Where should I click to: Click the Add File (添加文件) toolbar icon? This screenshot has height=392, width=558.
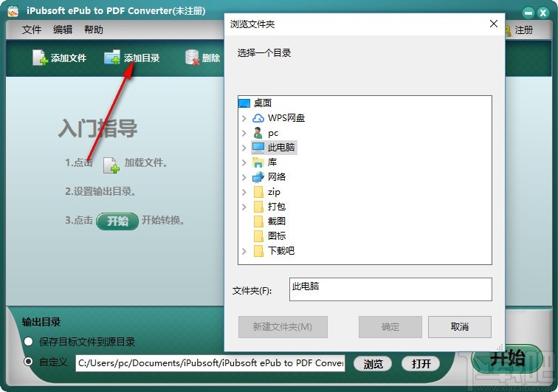click(40, 58)
